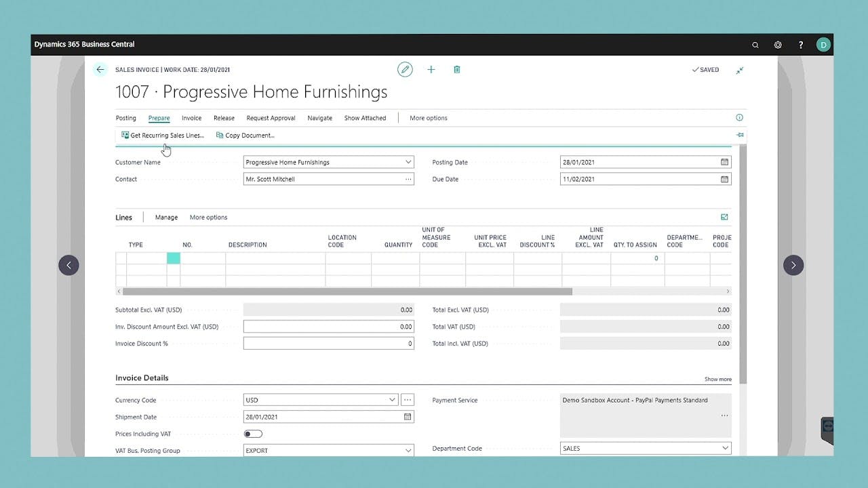Pop out the Lines grid icon
The image size is (868, 488).
pos(724,217)
